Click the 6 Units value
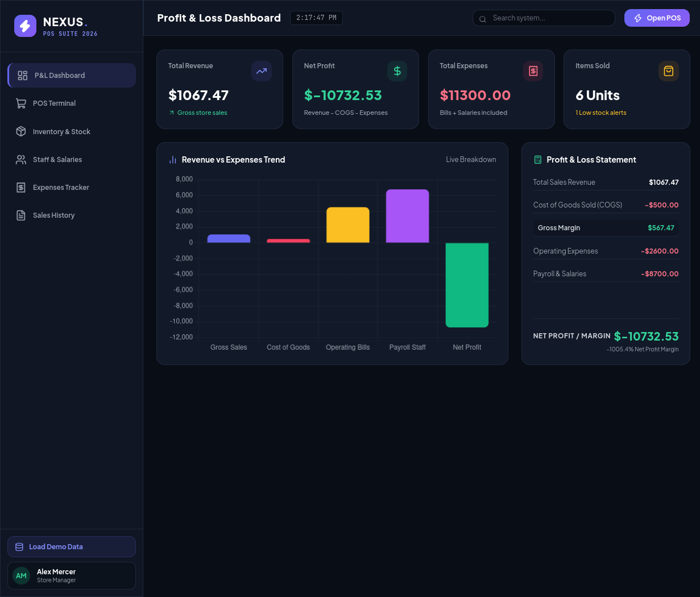This screenshot has width=700, height=597. point(598,96)
